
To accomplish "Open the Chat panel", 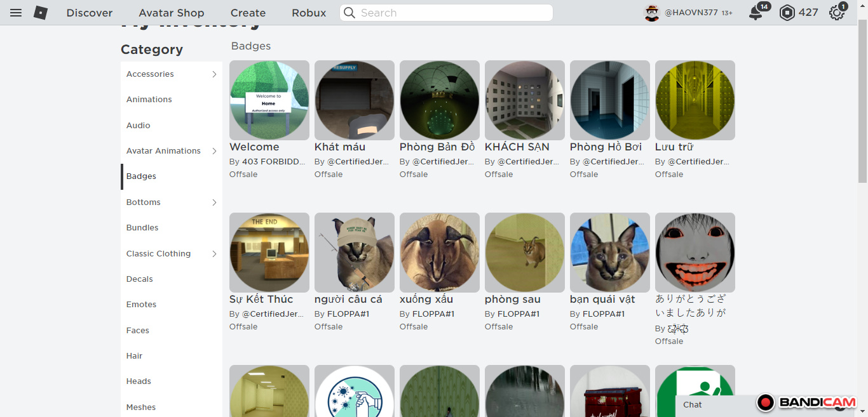I will click(x=693, y=405).
